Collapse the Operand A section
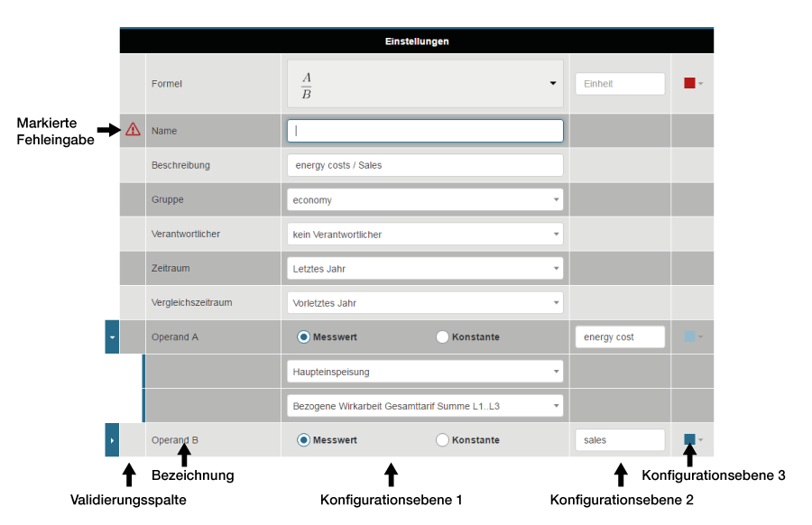Image resolution: width=812 pixels, height=525 pixels. (x=112, y=336)
